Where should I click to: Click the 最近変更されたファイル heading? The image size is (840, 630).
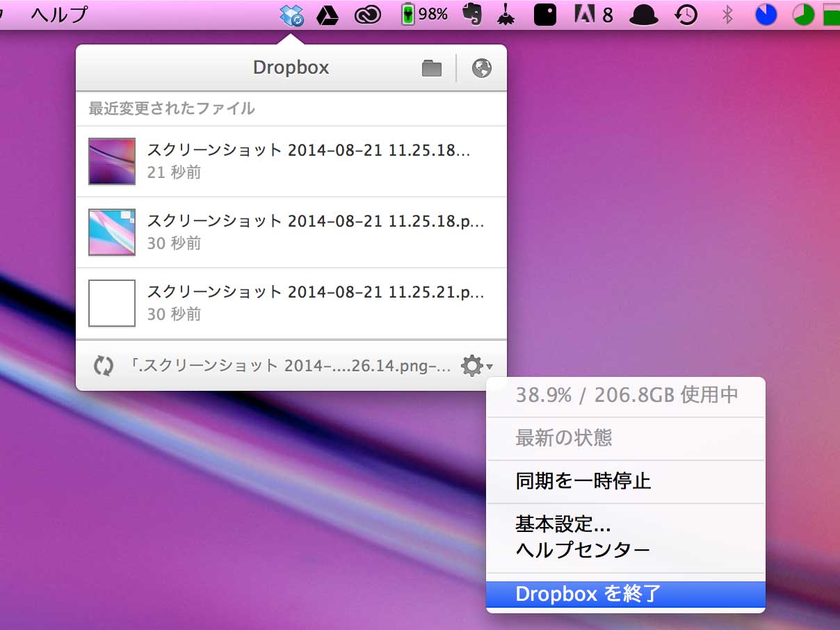click(x=172, y=108)
